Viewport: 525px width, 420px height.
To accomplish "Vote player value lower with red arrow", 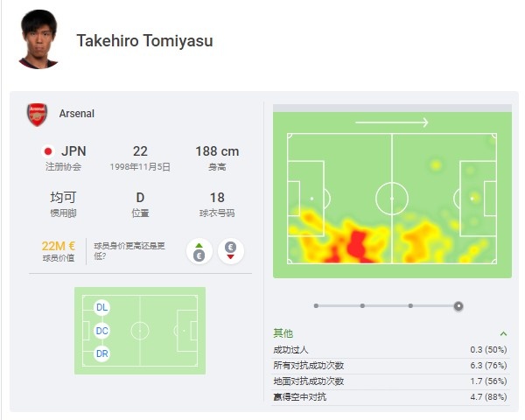I will point(230,251).
